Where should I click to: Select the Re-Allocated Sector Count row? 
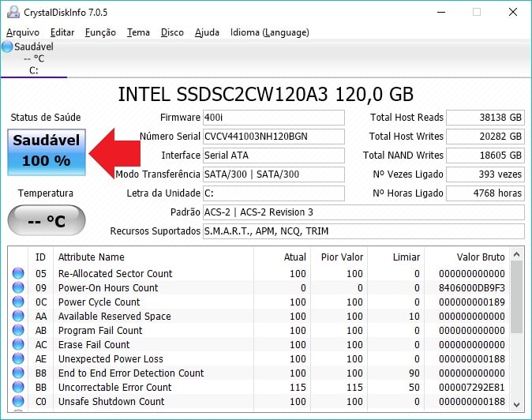259,273
